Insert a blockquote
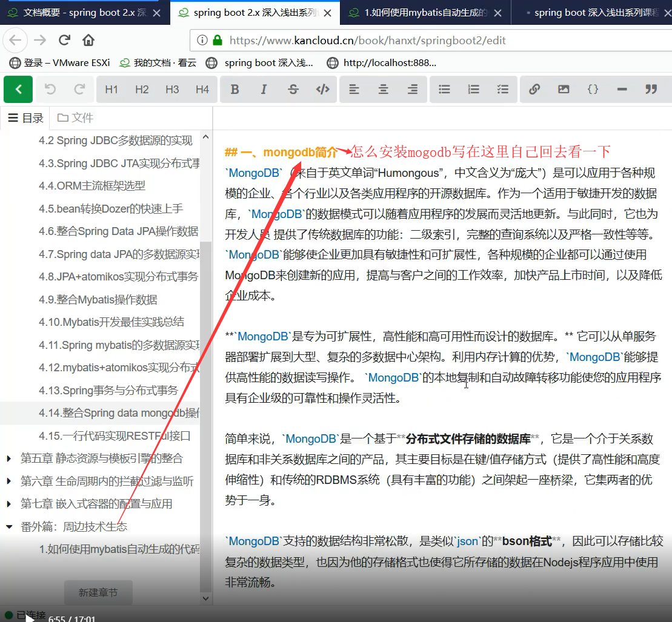Image resolution: width=672 pixels, height=622 pixels. 651,89
